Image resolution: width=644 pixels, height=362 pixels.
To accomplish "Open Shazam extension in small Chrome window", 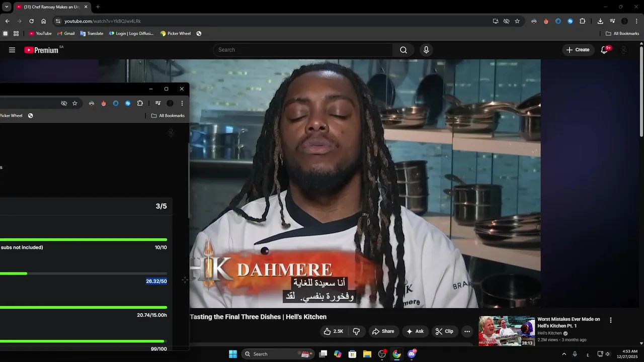I will click(128, 103).
